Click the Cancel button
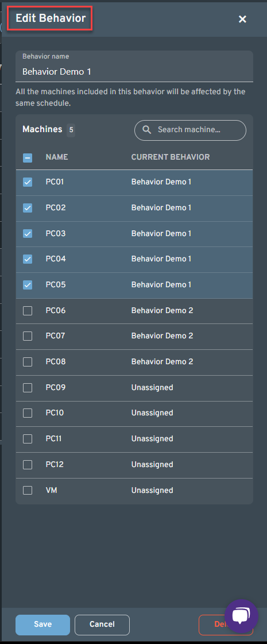The height and width of the screenshot is (644, 267). (102, 624)
